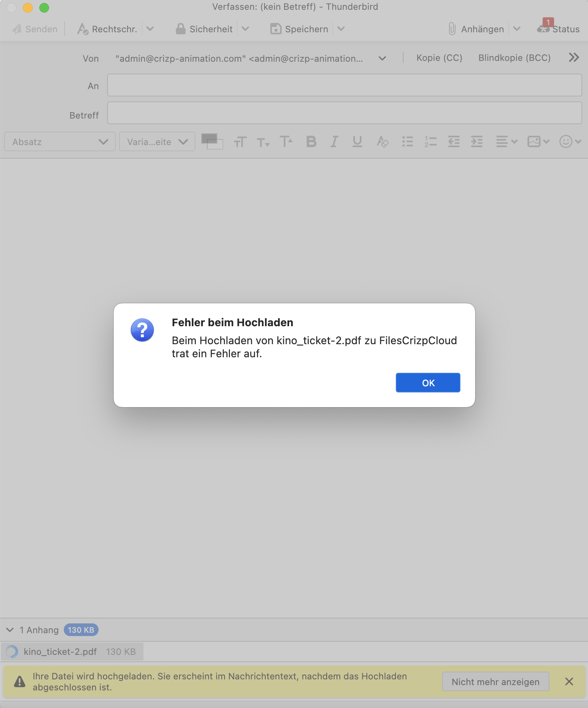The image size is (588, 708).
Task: Add a Blindkopie (BCC) field
Action: (514, 58)
